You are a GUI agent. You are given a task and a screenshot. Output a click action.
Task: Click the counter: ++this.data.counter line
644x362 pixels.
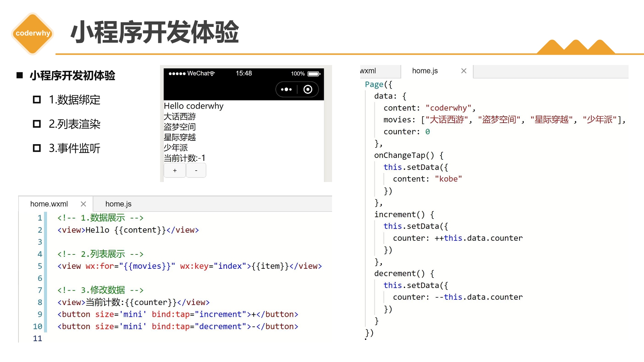click(458, 238)
